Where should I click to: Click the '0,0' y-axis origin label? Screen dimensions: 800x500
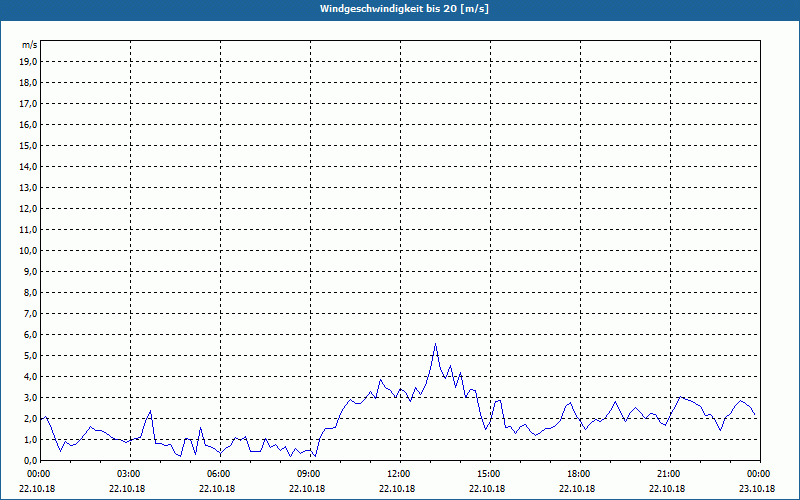pos(30,460)
